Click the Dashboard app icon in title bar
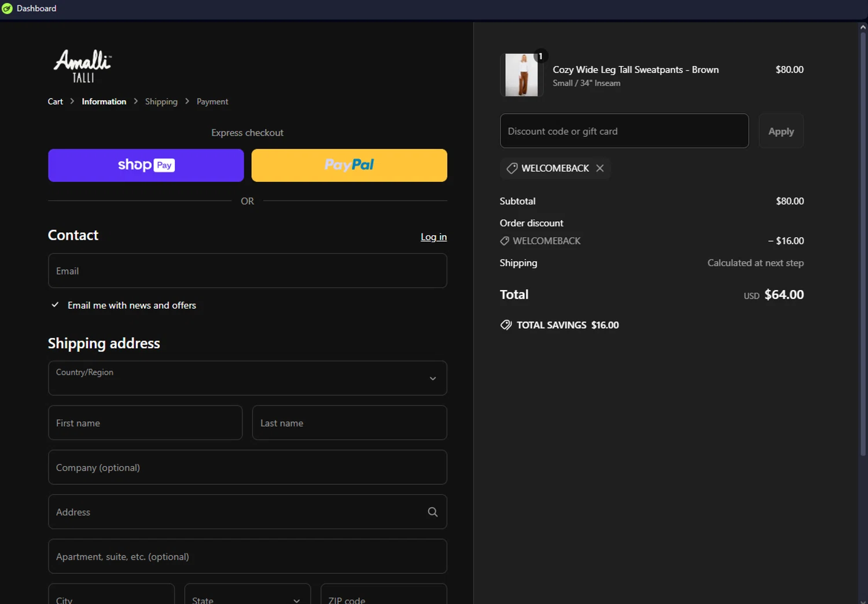Image resolution: width=868 pixels, height=604 pixels. tap(7, 9)
